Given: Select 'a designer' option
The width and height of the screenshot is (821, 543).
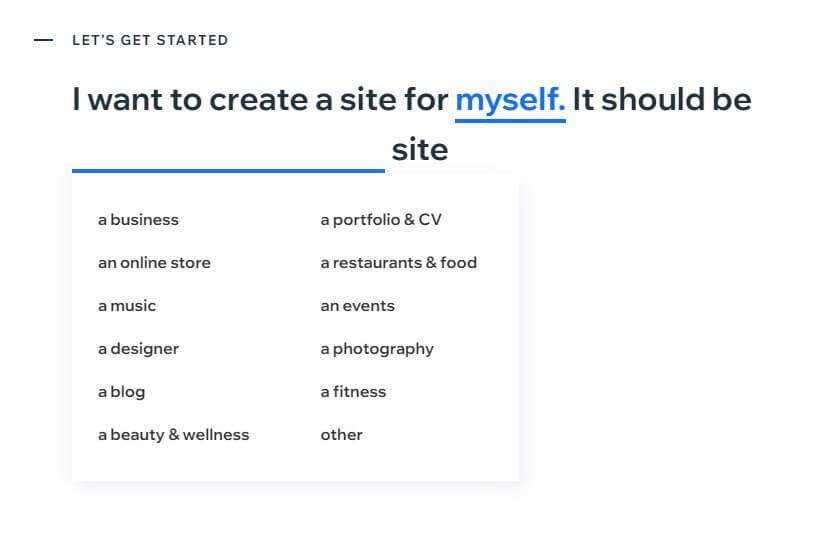Looking at the screenshot, I should pyautogui.click(x=138, y=349).
